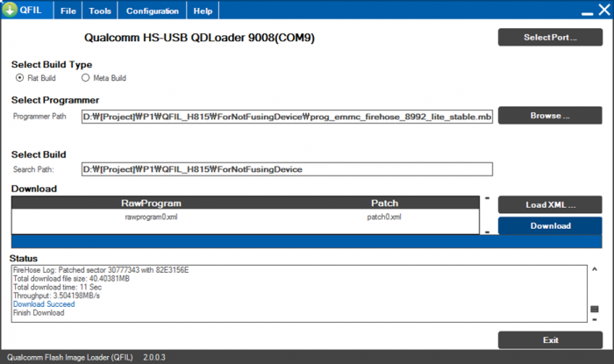This screenshot has width=614, height=364.
Task: Click Browse to choose programmer file
Action: coord(550,116)
